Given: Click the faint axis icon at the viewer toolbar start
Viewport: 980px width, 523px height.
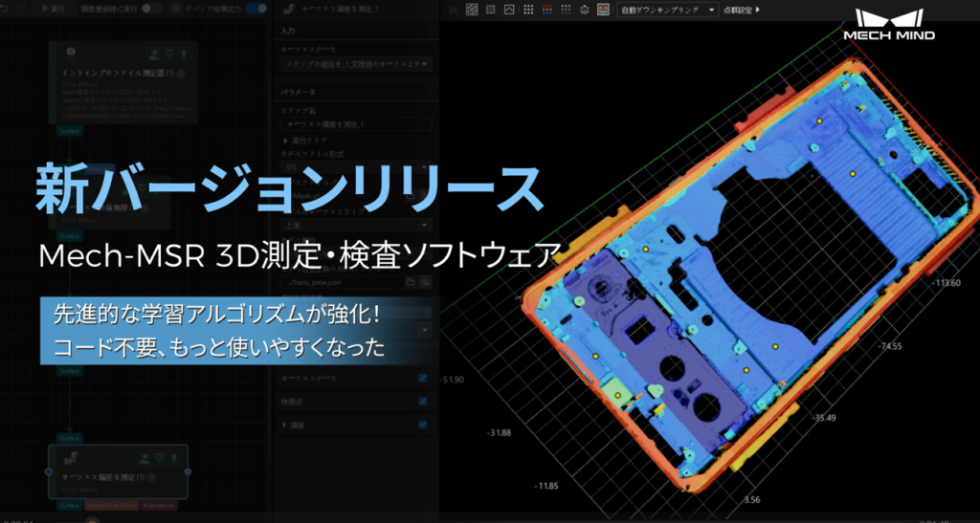Looking at the screenshot, I should [x=453, y=10].
